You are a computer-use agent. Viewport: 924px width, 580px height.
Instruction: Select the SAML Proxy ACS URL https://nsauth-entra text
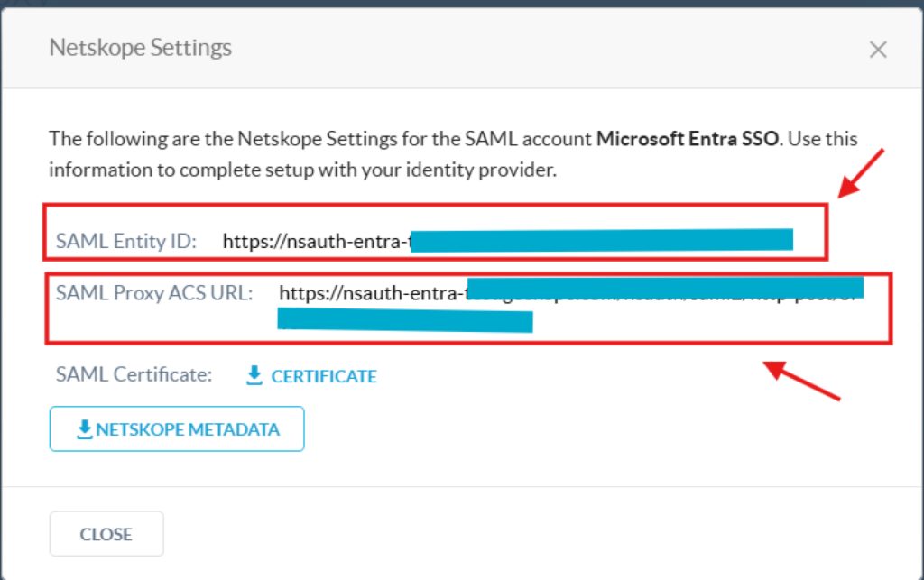click(373, 293)
